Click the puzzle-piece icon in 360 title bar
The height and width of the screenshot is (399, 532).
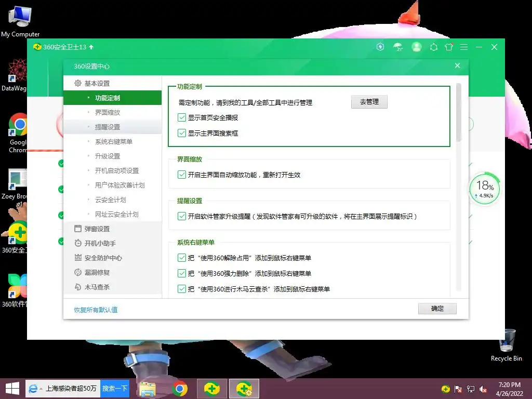coord(434,47)
